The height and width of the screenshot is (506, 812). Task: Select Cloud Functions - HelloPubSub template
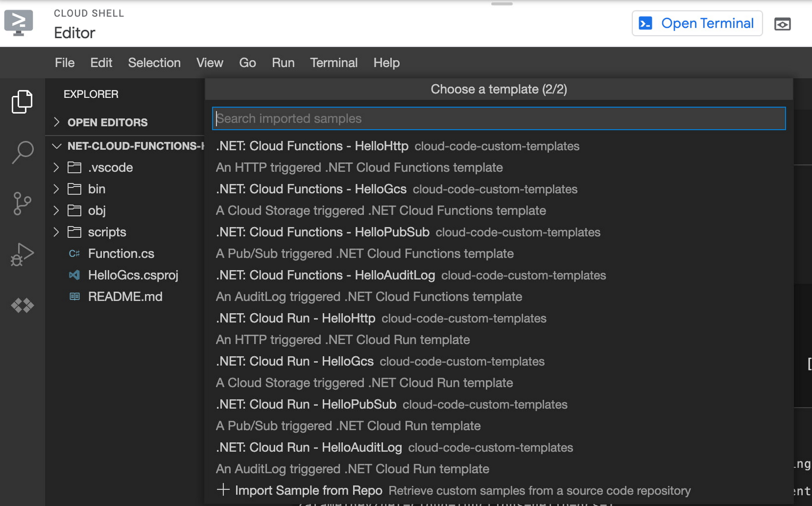pos(499,242)
